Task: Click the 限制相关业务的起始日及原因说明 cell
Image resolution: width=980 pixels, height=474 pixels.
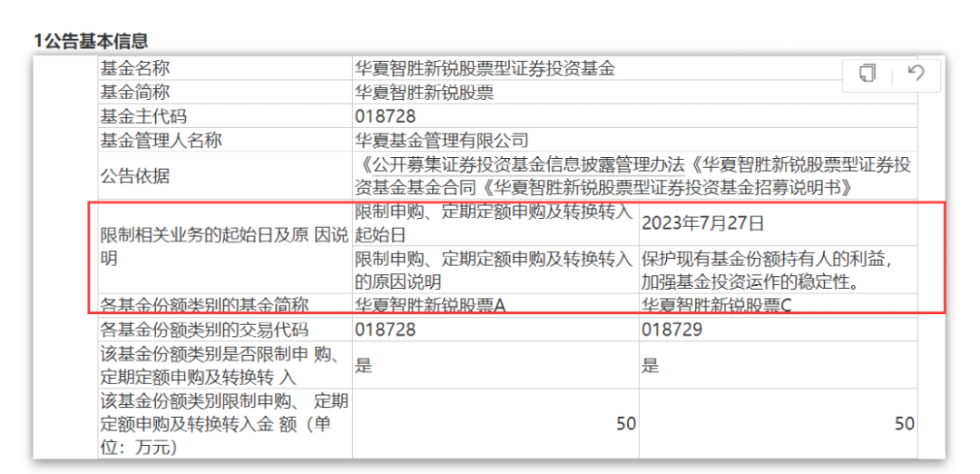Action: [225, 247]
